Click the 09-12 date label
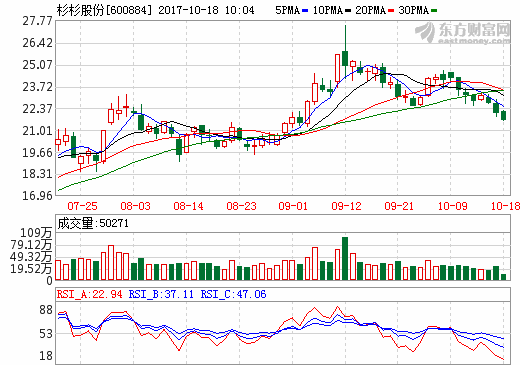Viewport: 520px width, 365px height. point(346,206)
